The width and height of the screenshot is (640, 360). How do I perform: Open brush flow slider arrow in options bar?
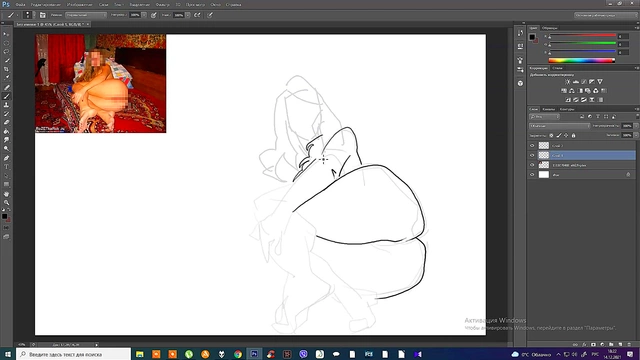point(188,15)
